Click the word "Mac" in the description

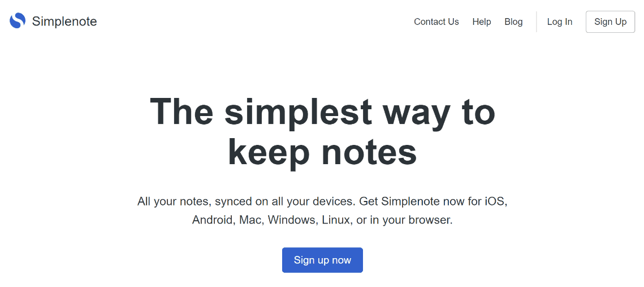(x=250, y=220)
